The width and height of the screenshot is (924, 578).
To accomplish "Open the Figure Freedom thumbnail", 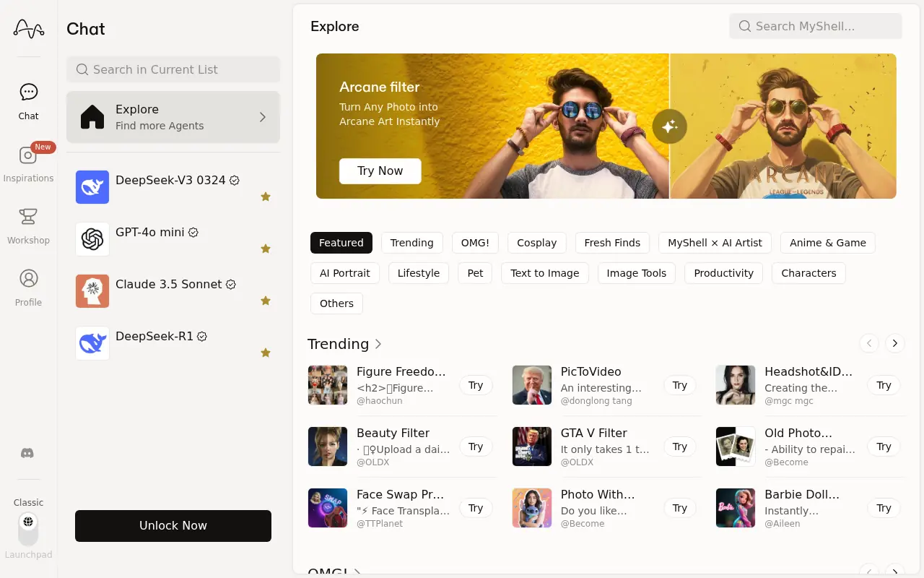I will click(328, 385).
